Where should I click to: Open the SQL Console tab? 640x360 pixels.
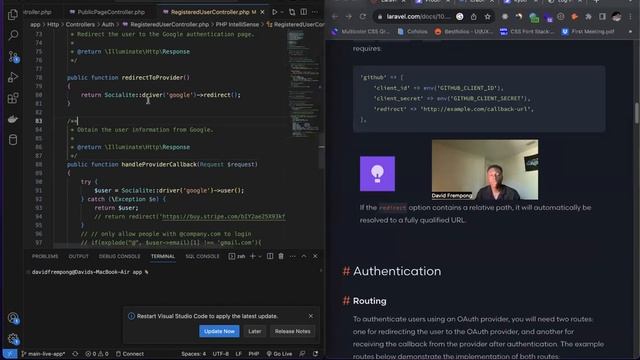(x=202, y=256)
